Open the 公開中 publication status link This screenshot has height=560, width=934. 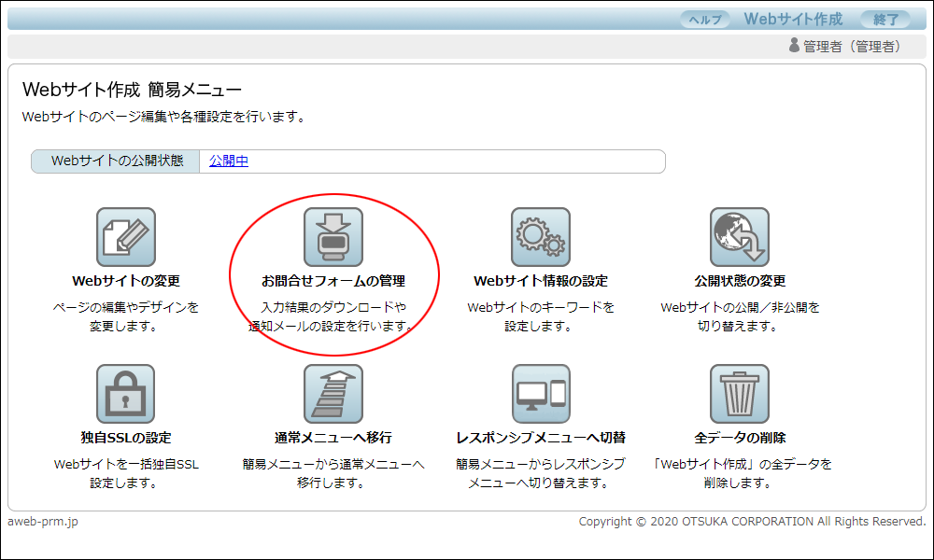click(x=228, y=161)
